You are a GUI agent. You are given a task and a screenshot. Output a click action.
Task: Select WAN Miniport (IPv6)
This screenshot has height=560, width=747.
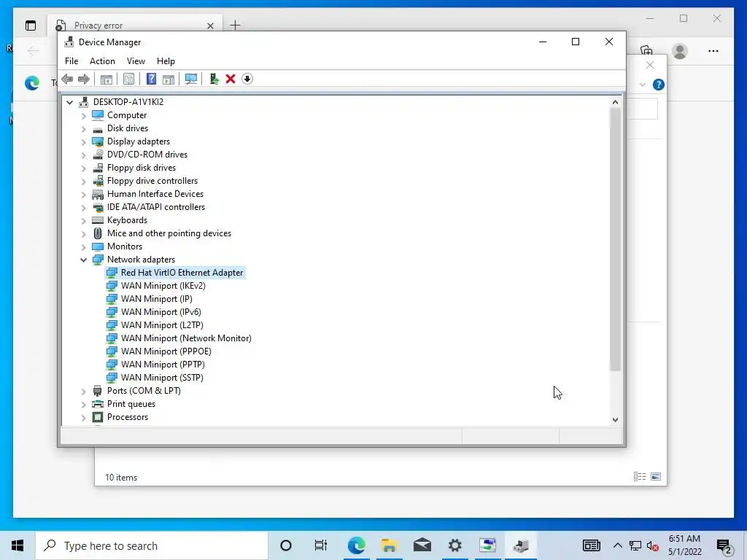point(161,312)
